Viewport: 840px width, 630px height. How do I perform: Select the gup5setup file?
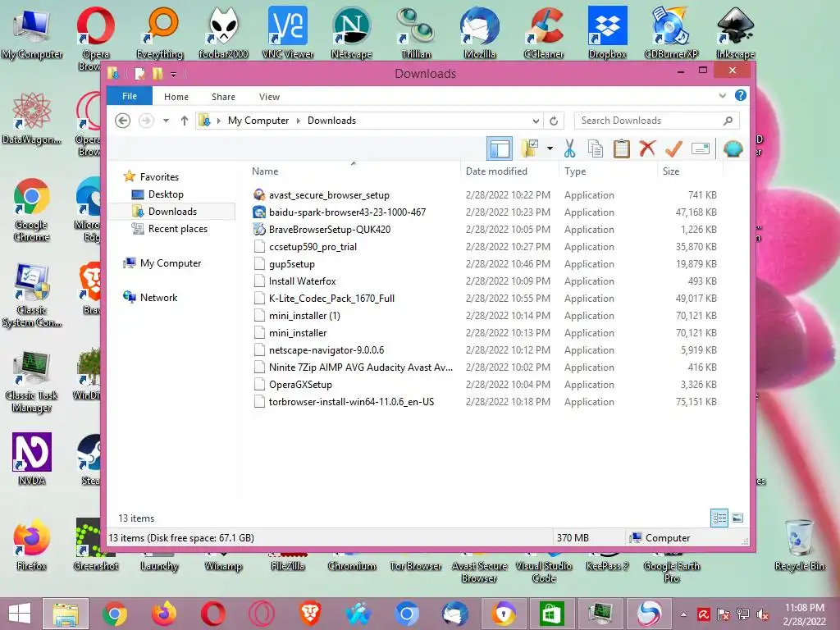[x=291, y=264]
